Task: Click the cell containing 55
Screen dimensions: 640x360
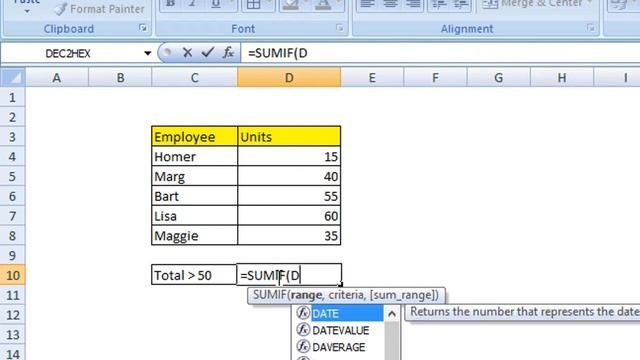Action: coord(289,196)
